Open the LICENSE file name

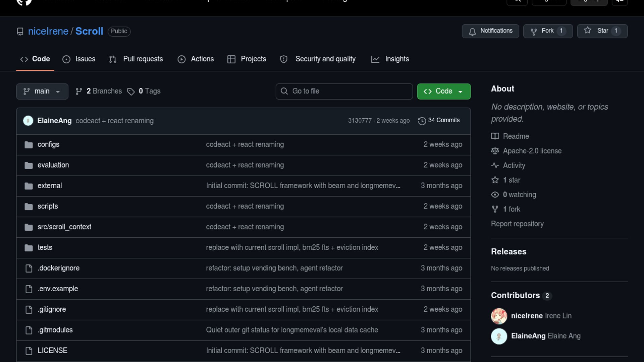(x=52, y=351)
